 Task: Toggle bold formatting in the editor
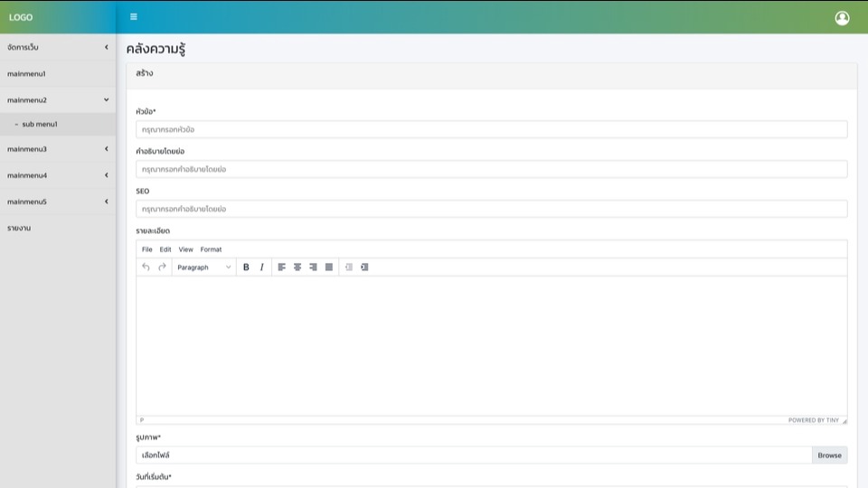tap(246, 267)
